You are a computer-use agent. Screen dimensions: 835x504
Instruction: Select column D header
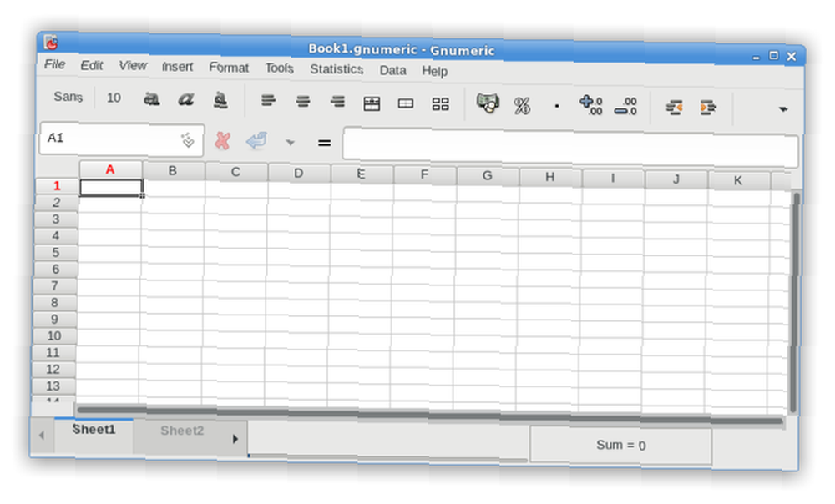pos(298,174)
